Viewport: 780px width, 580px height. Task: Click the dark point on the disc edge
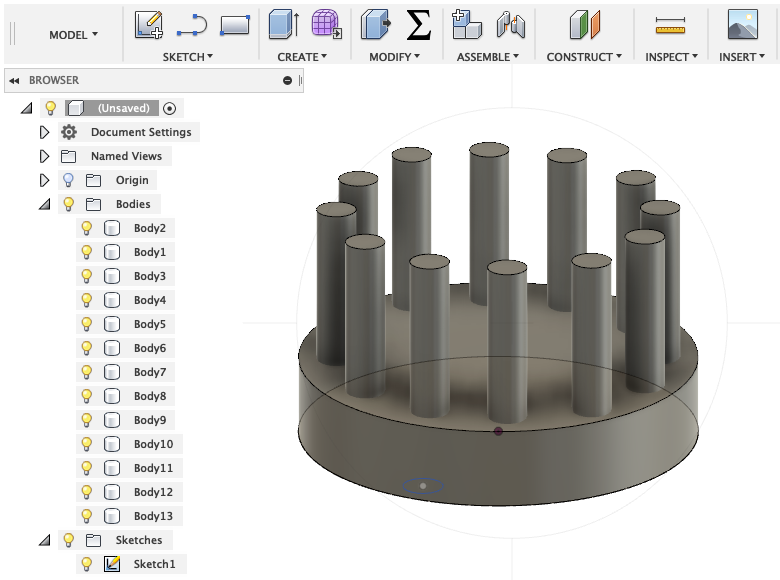tap(498, 431)
